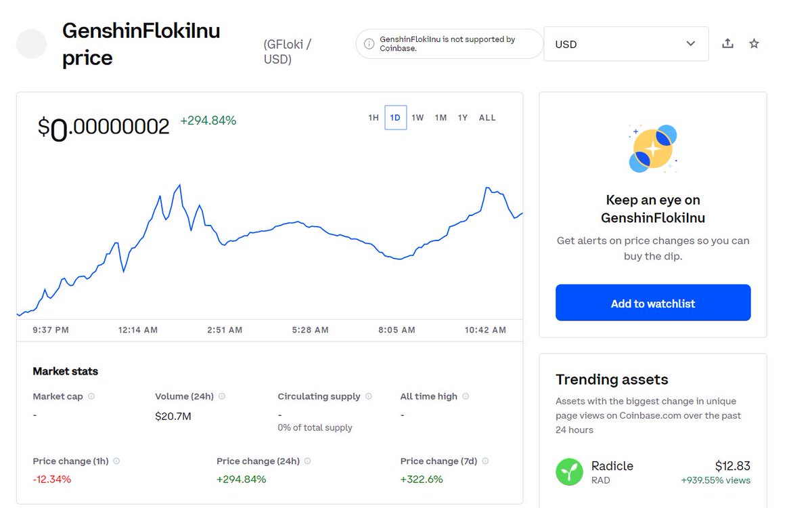Click the 9:37 PM axis label
The width and height of the screenshot is (812, 508).
51,330
